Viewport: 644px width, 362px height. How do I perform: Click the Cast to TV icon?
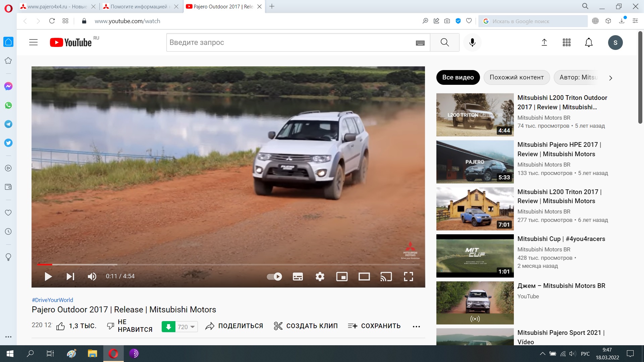tap(386, 277)
